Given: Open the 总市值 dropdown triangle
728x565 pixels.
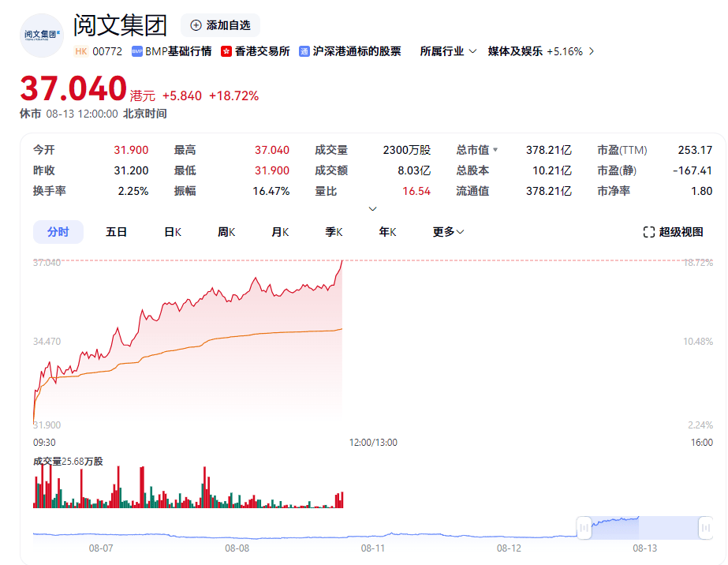Looking at the screenshot, I should pyautogui.click(x=495, y=150).
